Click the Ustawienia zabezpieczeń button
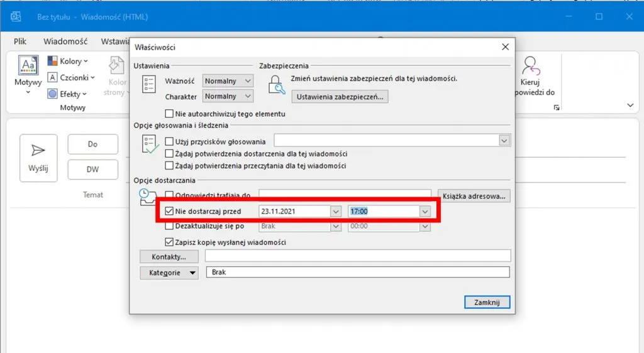Image resolution: width=644 pixels, height=353 pixels. point(340,97)
